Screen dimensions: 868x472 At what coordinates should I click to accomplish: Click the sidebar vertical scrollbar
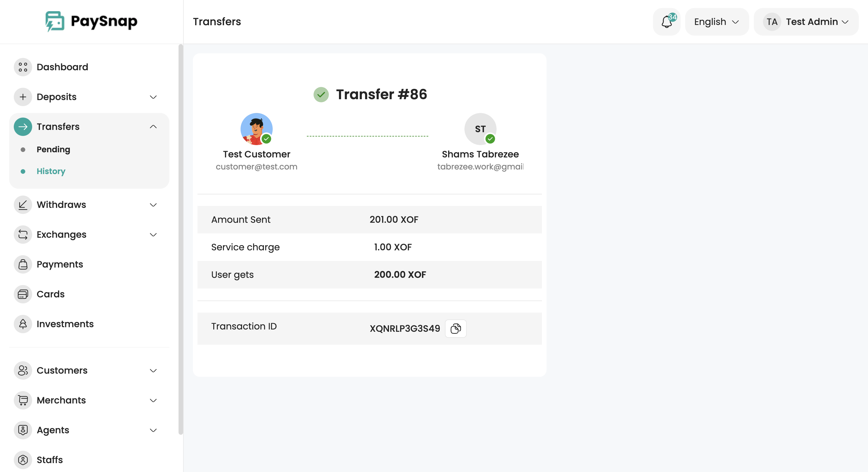click(181, 239)
